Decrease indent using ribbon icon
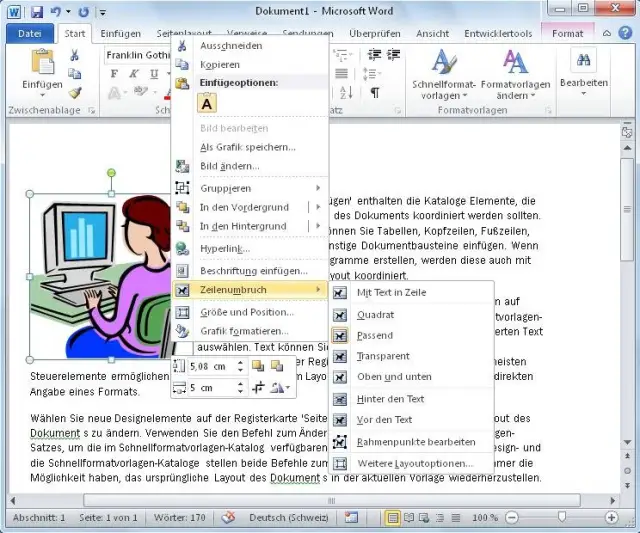Image resolution: width=640 pixels, height=533 pixels. (x=374, y=55)
